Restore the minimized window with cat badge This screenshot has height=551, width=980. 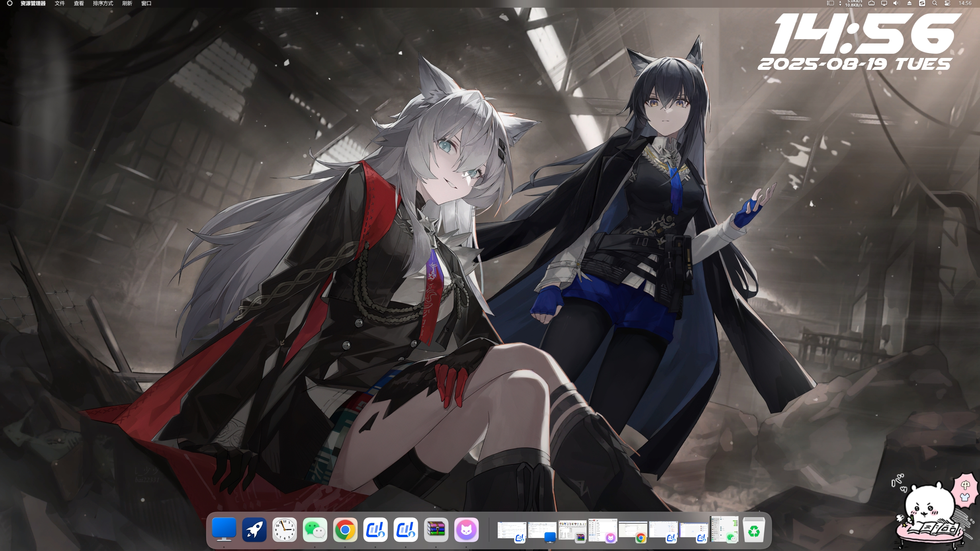click(x=603, y=531)
